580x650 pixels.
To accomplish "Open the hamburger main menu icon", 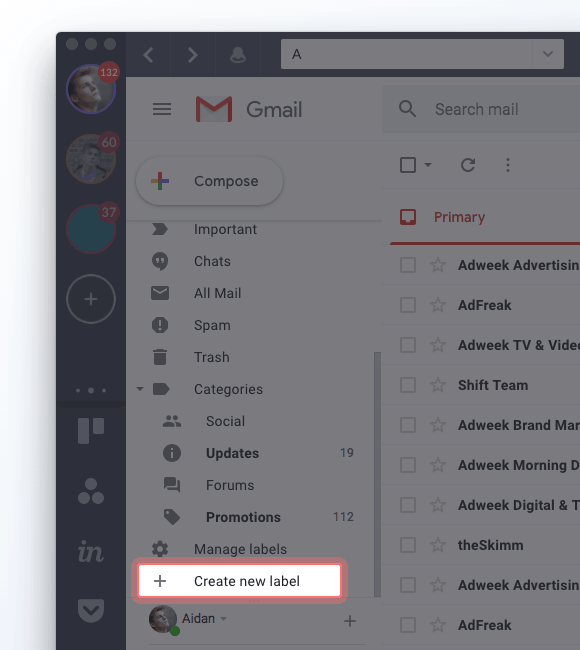I will (x=162, y=109).
